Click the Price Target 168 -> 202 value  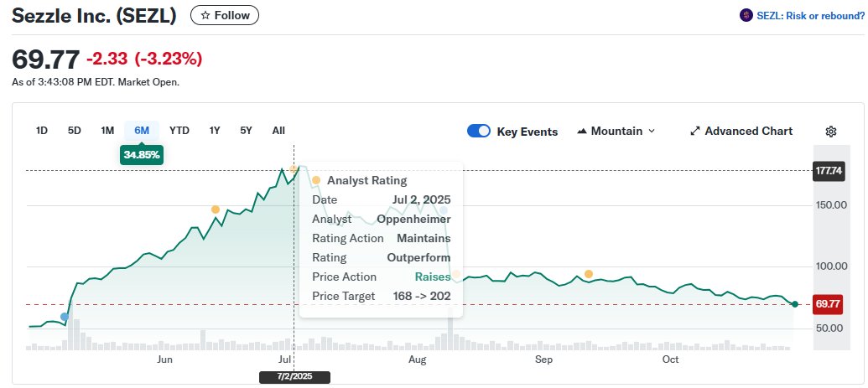point(422,296)
